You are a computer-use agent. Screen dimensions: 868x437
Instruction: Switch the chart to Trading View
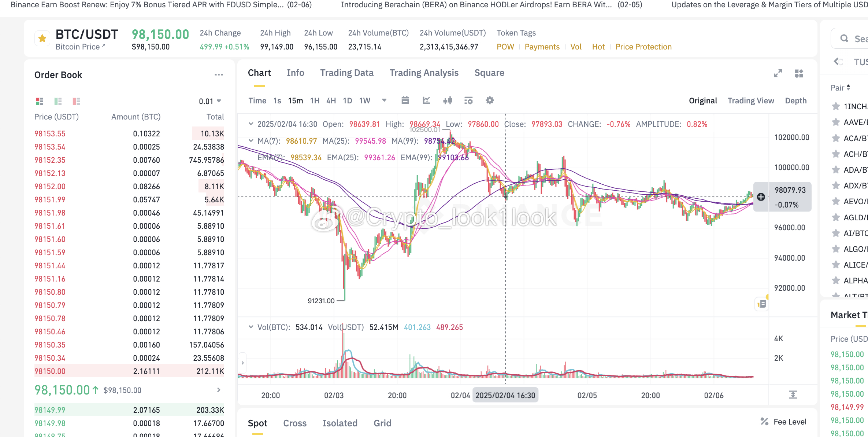[x=750, y=101]
